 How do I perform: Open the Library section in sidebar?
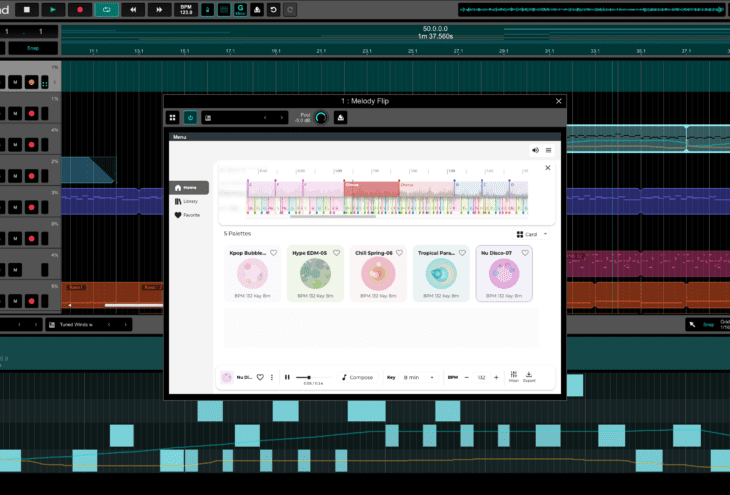[x=188, y=201]
